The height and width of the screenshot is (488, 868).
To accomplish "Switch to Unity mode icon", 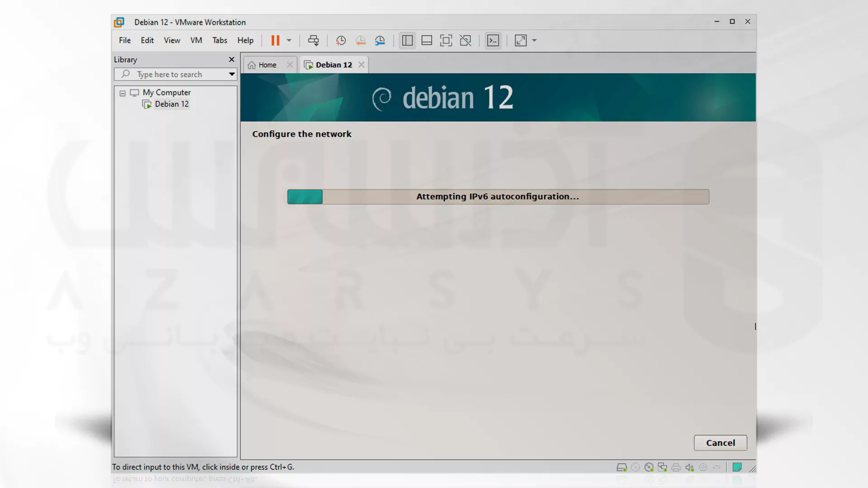I will coord(466,40).
